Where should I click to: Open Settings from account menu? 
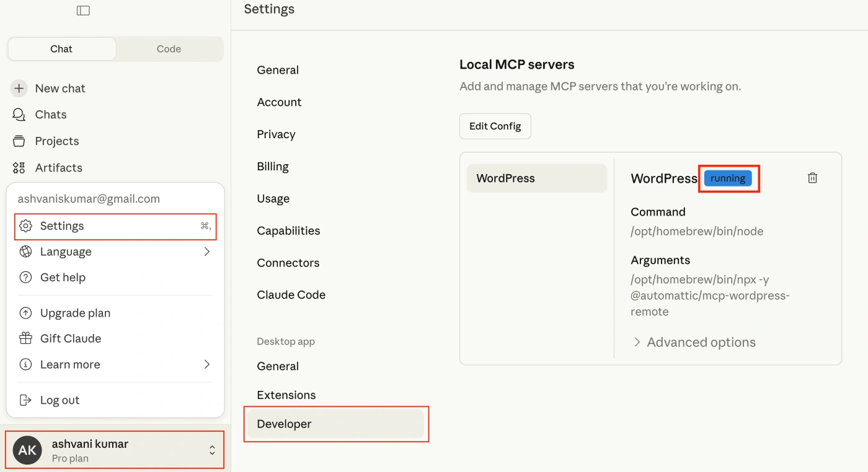pos(115,226)
